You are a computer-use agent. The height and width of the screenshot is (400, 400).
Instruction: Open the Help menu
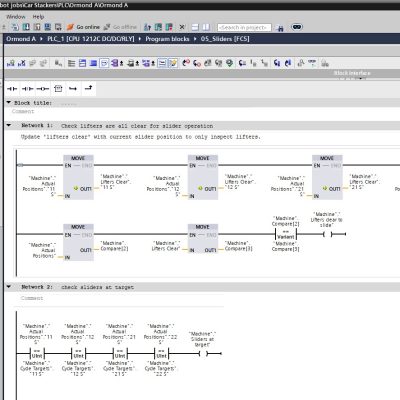(x=38, y=17)
